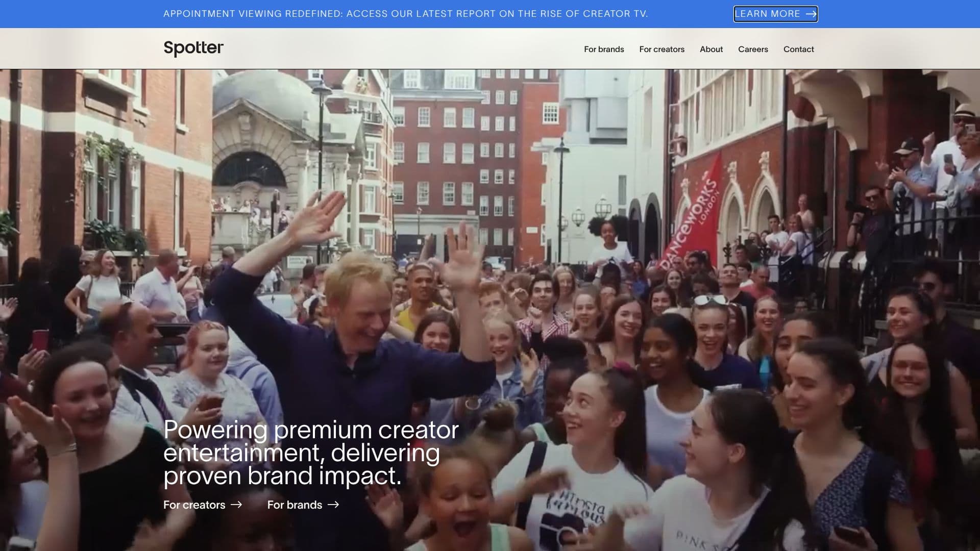Click the Creator TV report announcement text
Screen dimensions: 980x551
(x=406, y=14)
